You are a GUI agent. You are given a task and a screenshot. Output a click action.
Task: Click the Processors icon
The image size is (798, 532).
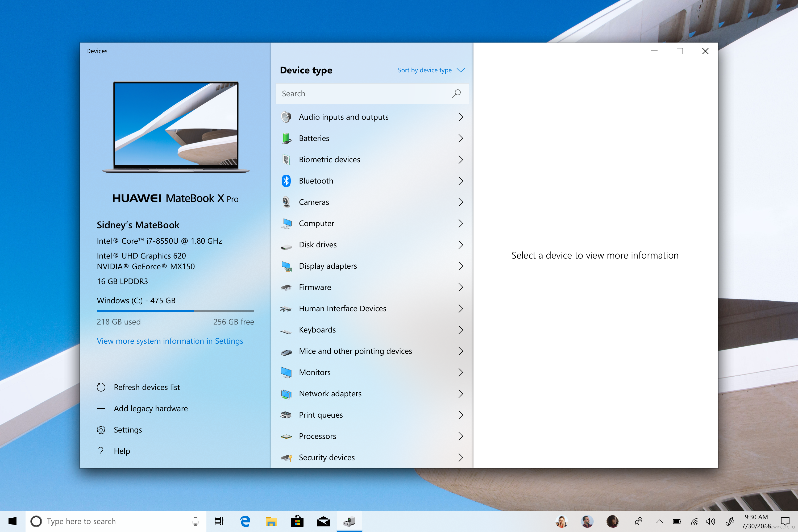(286, 437)
